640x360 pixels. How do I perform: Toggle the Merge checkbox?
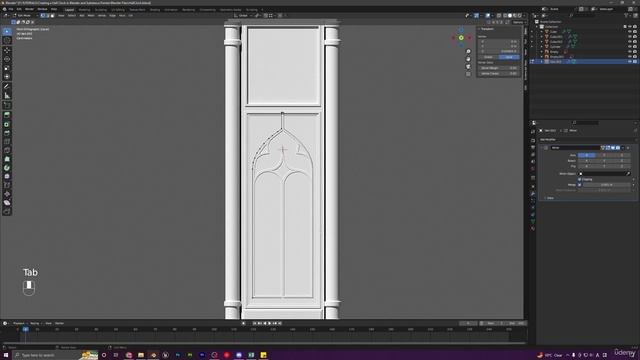[580, 184]
